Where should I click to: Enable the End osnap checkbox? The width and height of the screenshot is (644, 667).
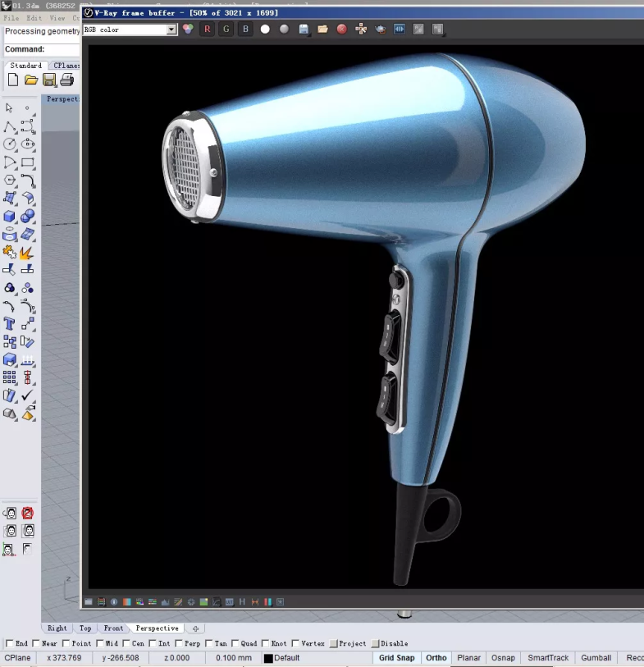tap(10, 644)
